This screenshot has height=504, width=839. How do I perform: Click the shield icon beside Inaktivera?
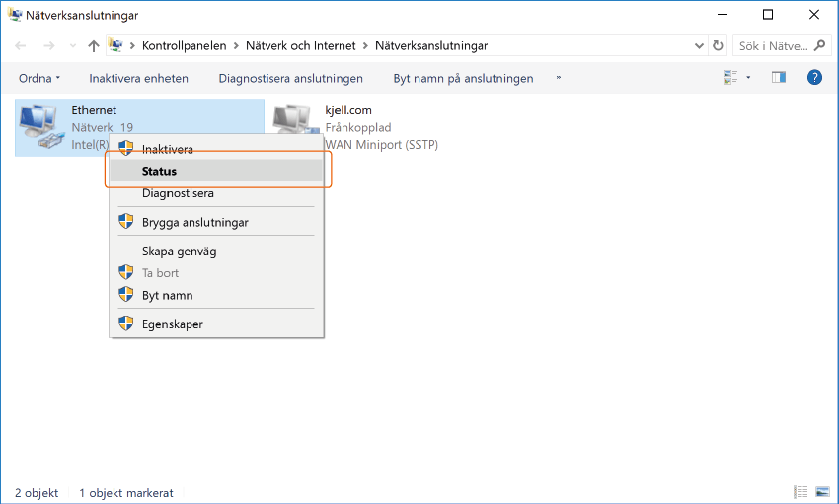pos(125,148)
